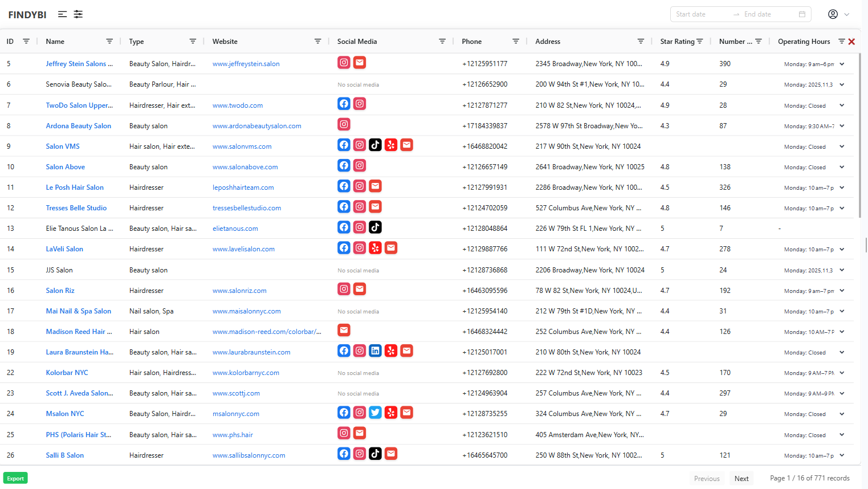Expand operating hours for JJS Salon
Image resolution: width=868 pixels, height=489 pixels.
[x=842, y=270]
